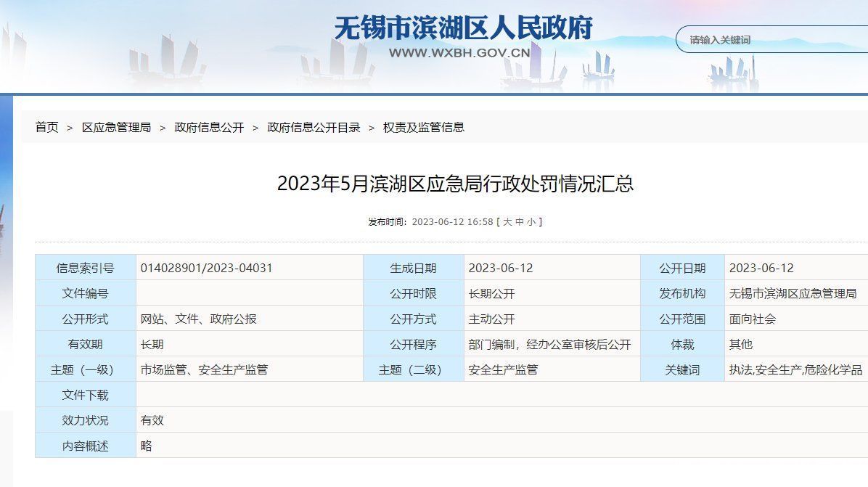The width and height of the screenshot is (868, 487).
Task: Click the 主题（一级） label cell
Action: 85,369
